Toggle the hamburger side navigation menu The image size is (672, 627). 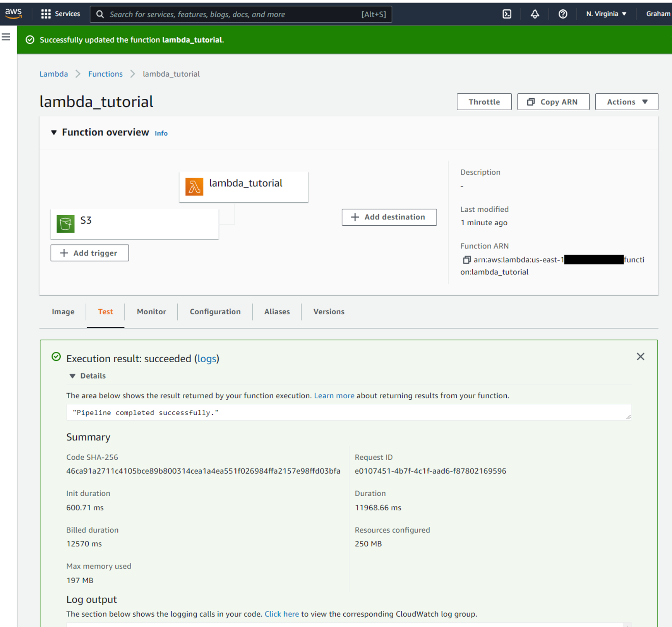[6, 37]
